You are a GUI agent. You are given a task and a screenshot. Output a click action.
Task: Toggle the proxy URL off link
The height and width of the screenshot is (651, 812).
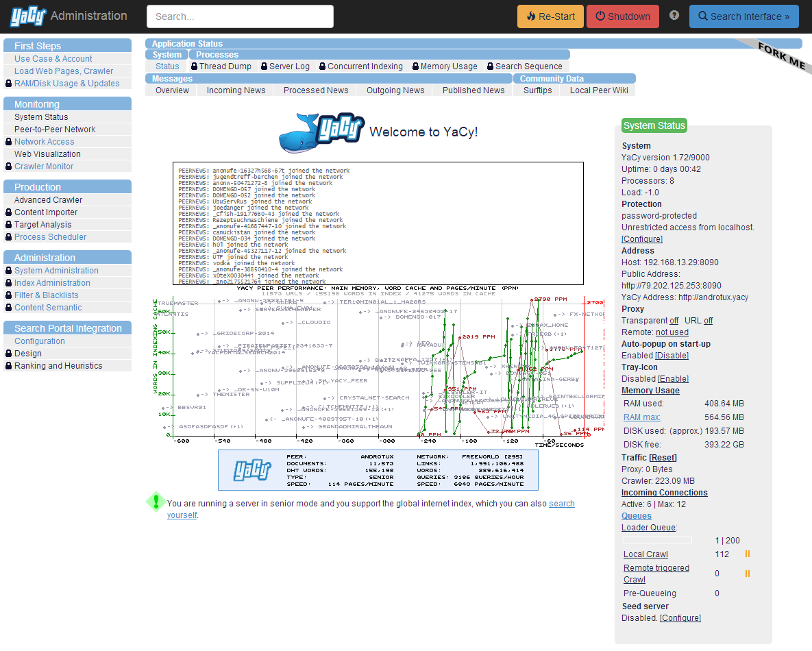pyautogui.click(x=708, y=321)
